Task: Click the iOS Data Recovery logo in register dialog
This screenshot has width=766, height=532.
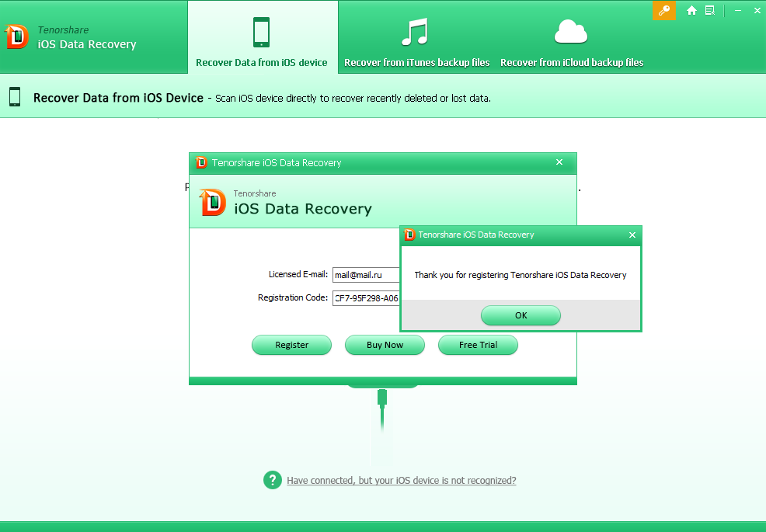Action: pyautogui.click(x=212, y=202)
